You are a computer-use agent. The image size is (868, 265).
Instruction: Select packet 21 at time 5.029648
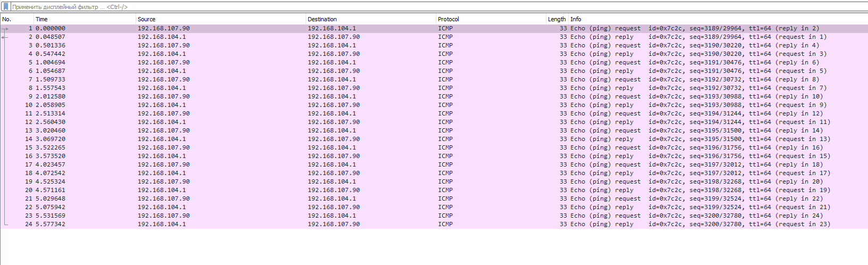click(x=434, y=199)
